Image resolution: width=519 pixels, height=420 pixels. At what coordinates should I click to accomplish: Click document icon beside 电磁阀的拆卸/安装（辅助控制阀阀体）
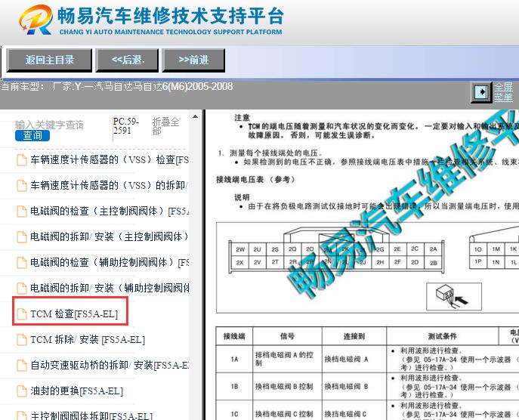[22, 288]
